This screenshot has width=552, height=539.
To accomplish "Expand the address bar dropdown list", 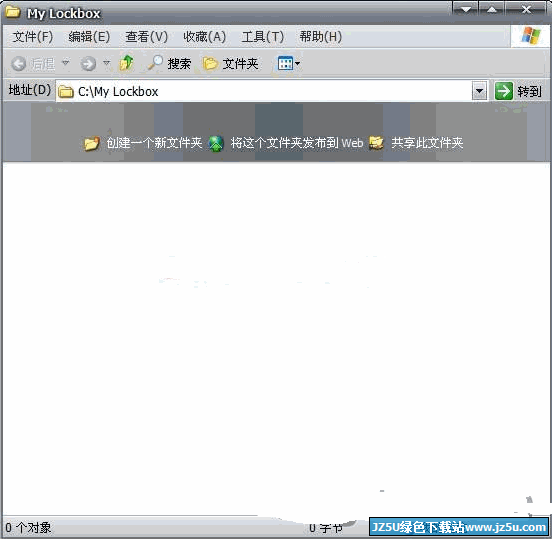I will coord(479,91).
